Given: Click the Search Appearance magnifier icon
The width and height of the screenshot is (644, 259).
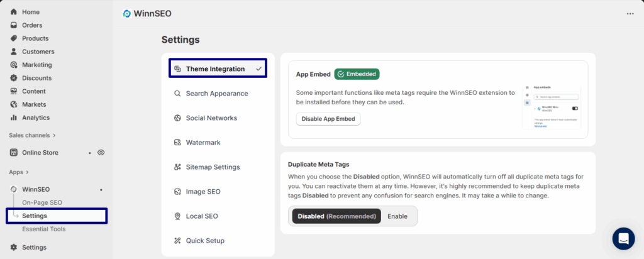Looking at the screenshot, I should pyautogui.click(x=177, y=93).
